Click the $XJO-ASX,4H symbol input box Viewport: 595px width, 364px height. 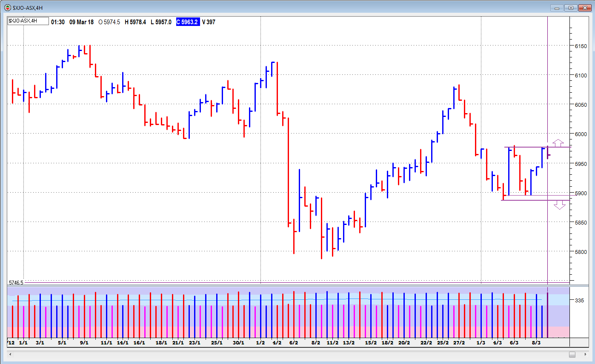click(x=28, y=21)
